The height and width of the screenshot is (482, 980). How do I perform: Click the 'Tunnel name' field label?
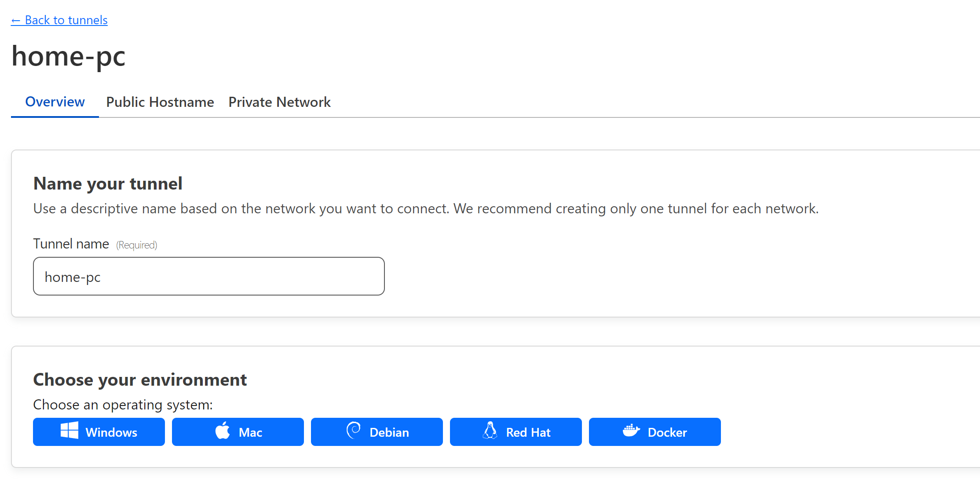point(71,244)
